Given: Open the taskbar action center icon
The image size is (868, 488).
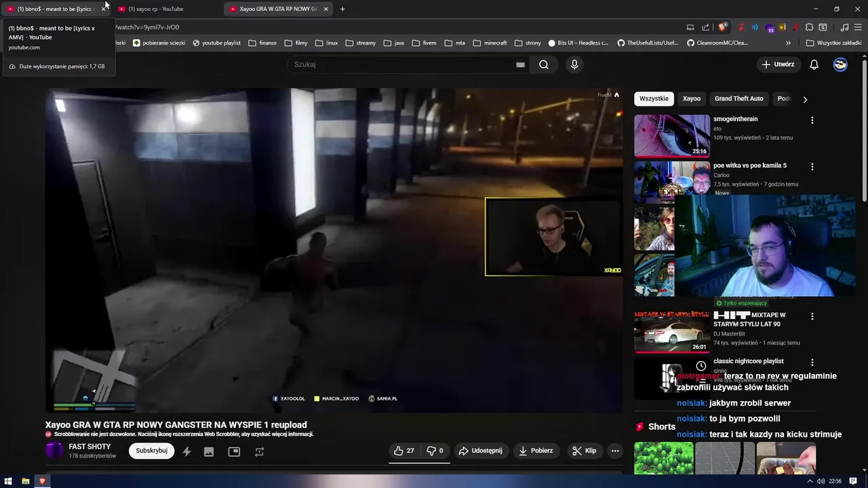Looking at the screenshot, I should coord(854,481).
